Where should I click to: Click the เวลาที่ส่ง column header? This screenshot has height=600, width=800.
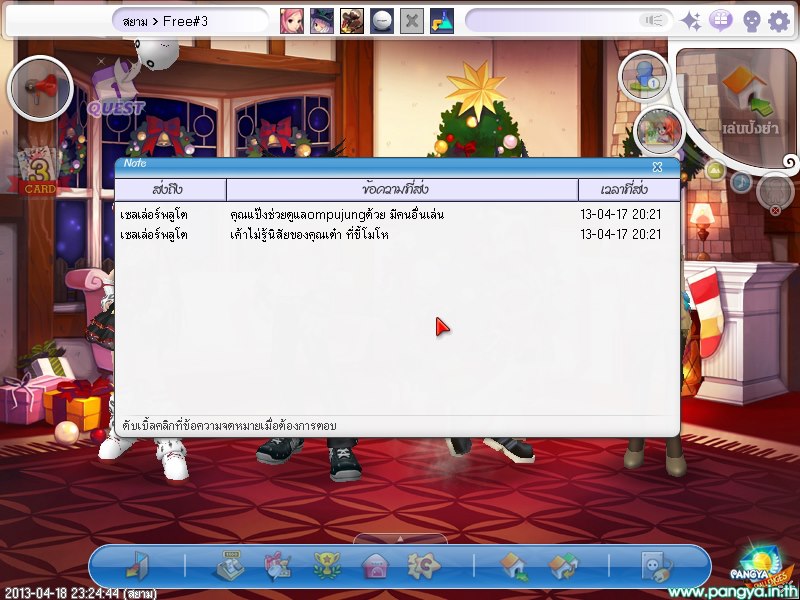click(x=629, y=189)
